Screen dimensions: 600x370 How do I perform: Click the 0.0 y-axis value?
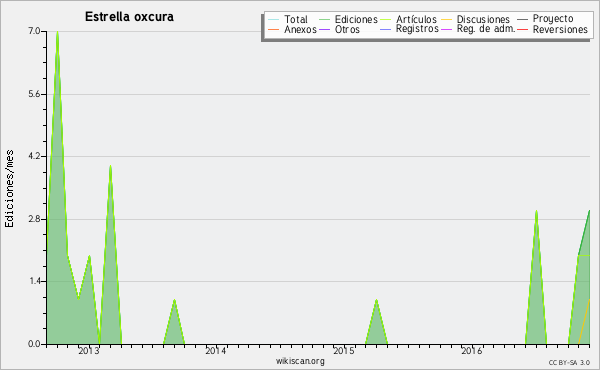point(34,344)
